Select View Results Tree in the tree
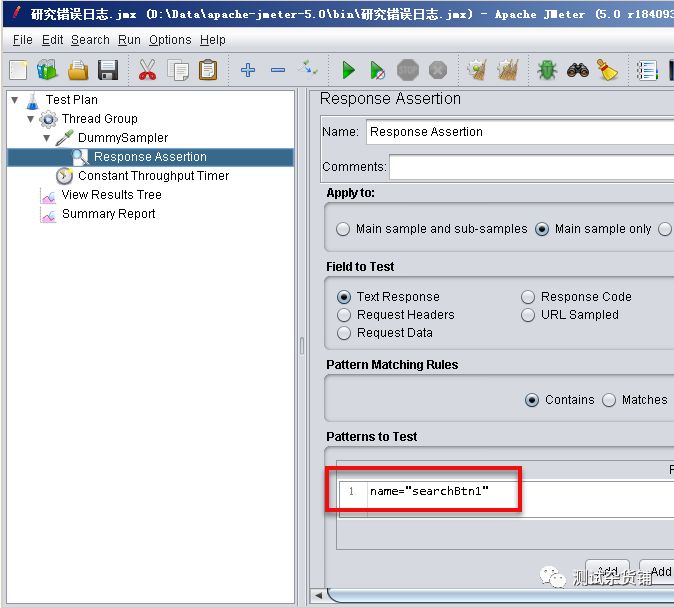The height and width of the screenshot is (608, 674). click(111, 195)
